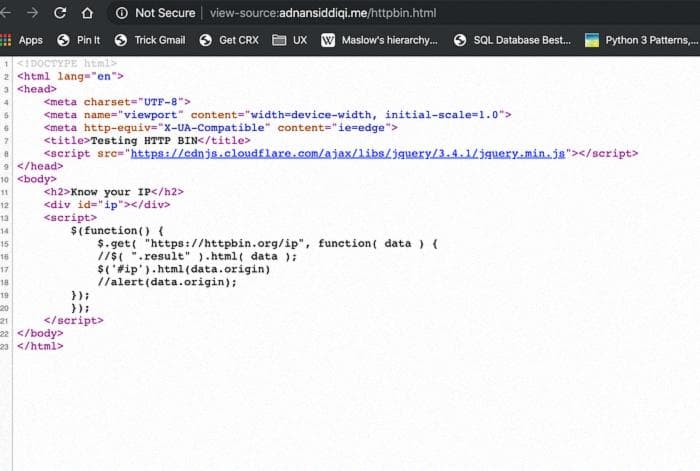Open the UX bookmarks folder

(x=290, y=40)
